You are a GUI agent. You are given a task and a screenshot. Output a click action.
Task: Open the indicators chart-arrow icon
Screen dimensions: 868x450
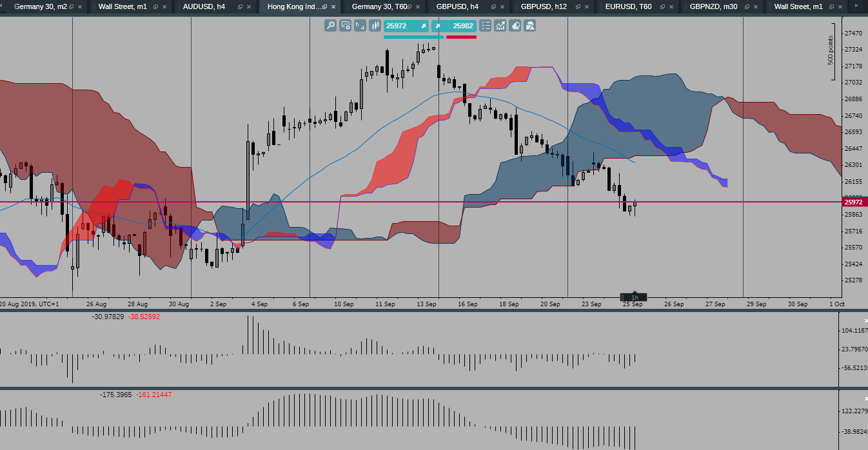click(500, 26)
